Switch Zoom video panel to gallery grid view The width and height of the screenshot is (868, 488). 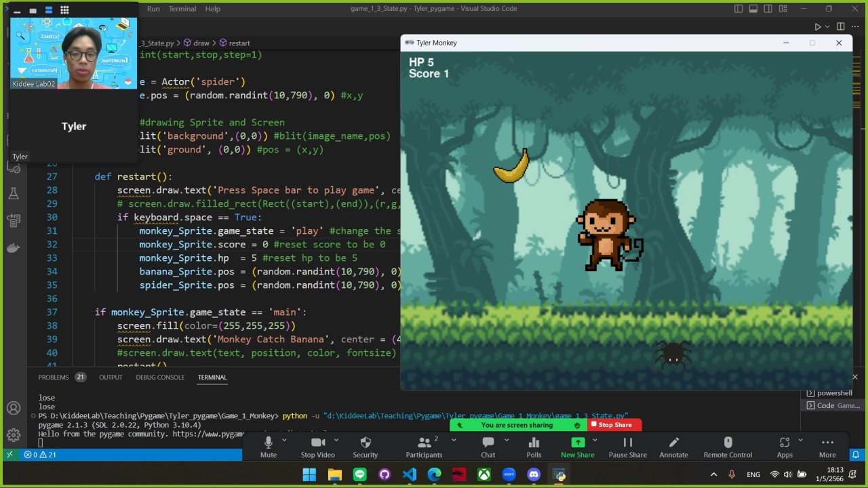tap(64, 10)
